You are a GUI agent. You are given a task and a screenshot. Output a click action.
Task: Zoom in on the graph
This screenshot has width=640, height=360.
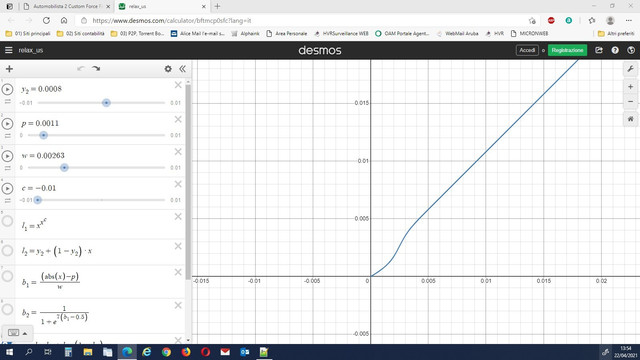630,87
